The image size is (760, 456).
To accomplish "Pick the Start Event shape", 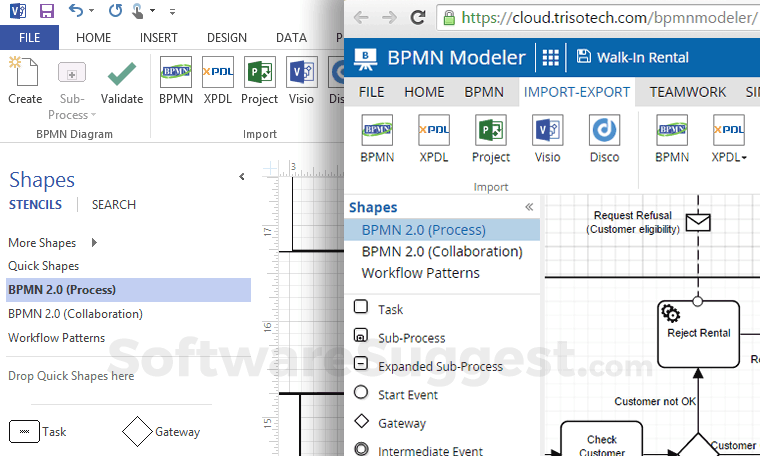I will (396, 394).
